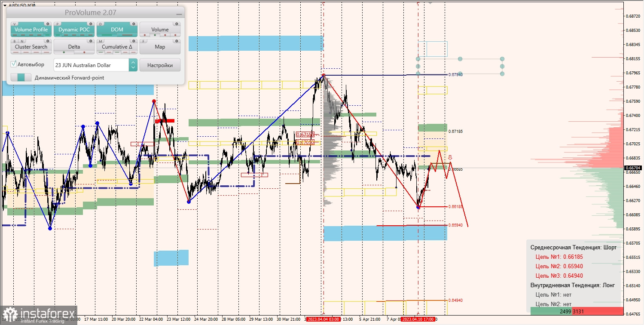
Task: Click the 30 Mar 21:00 time axis label
Action: pyautogui.click(x=290, y=319)
